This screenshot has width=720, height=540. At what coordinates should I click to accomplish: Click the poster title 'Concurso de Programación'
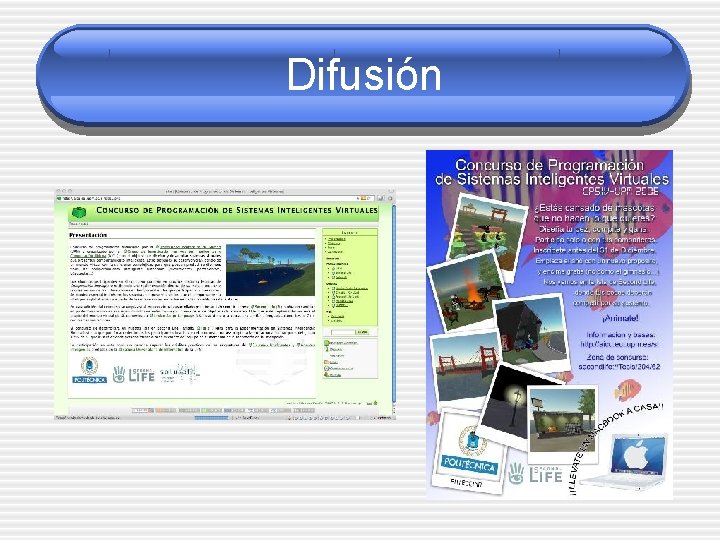click(549, 165)
